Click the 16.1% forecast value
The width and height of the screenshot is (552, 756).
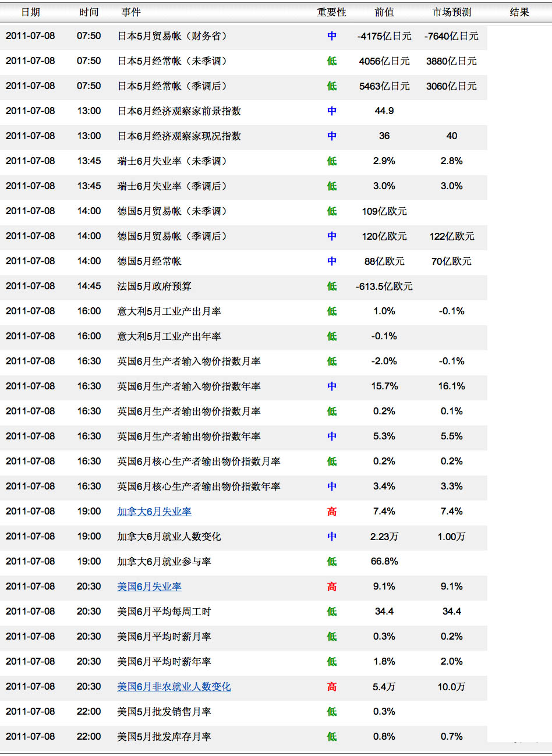pos(452,386)
